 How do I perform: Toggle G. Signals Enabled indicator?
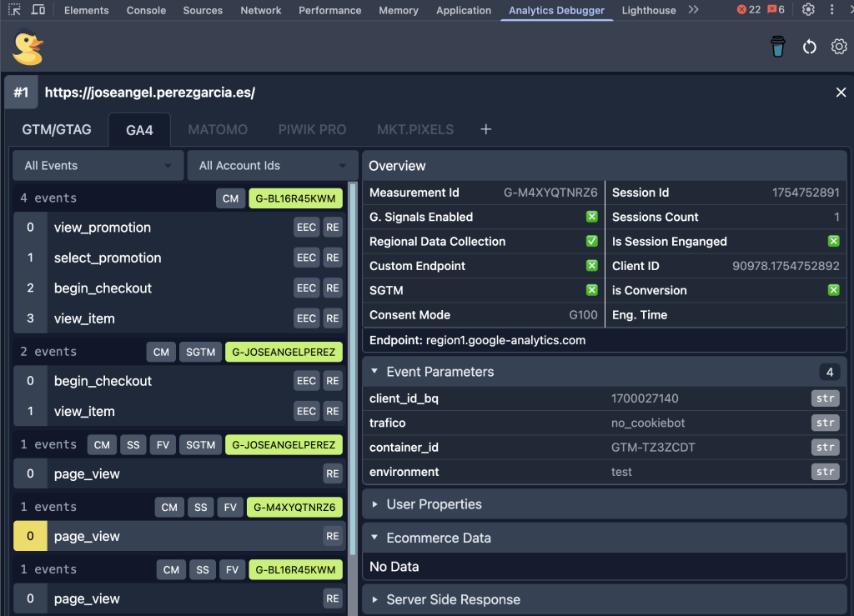[592, 217]
